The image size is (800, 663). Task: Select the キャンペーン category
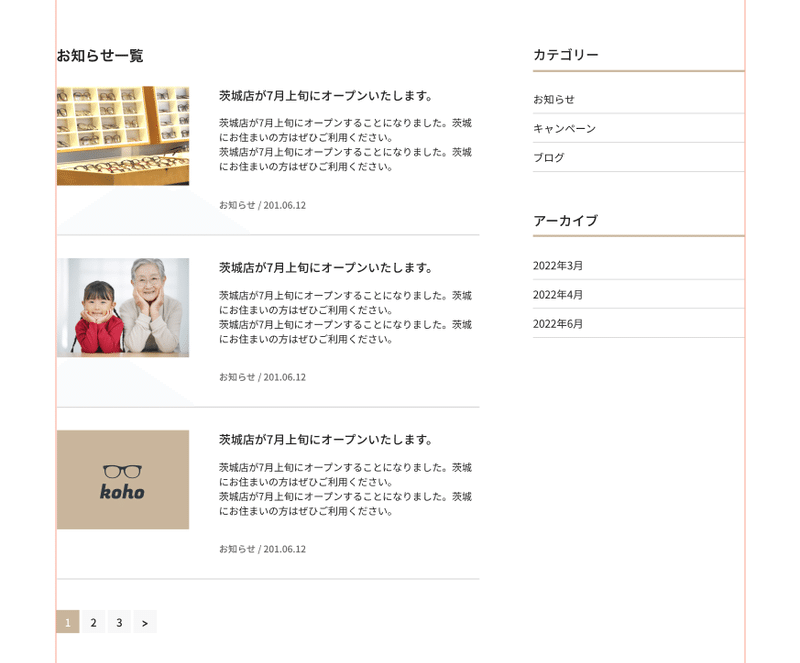(x=564, y=129)
